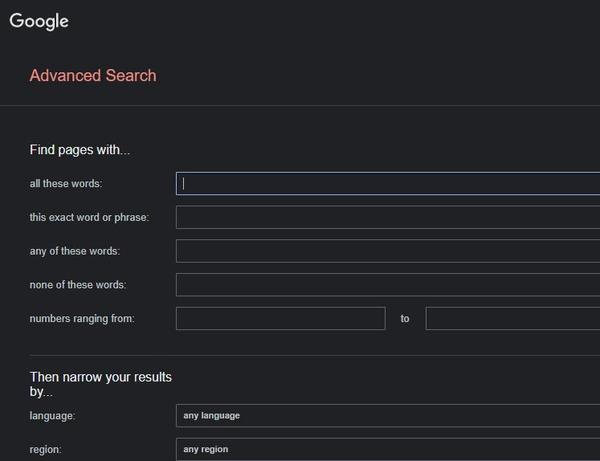Click the Advanced Search heading
The height and width of the screenshot is (461, 600).
[x=93, y=75]
